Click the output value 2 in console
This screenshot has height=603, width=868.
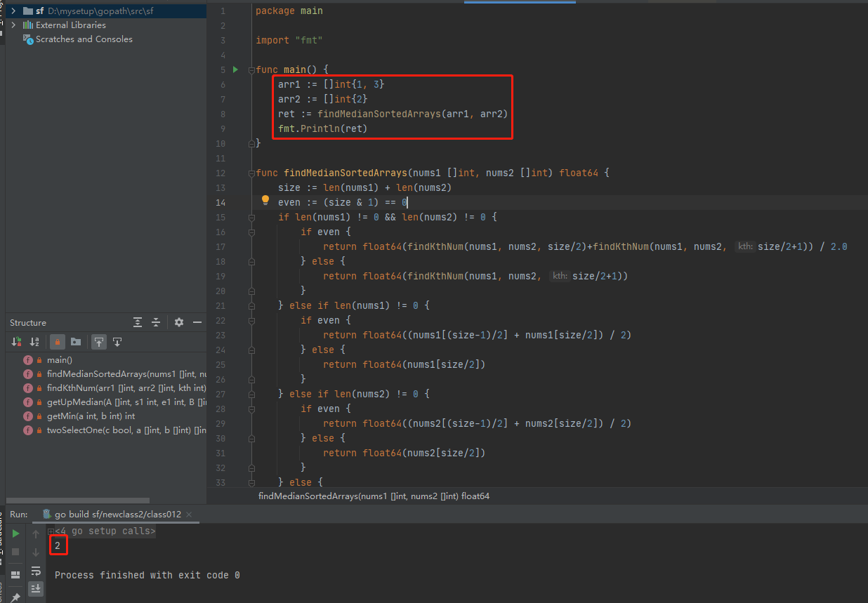[58, 545]
